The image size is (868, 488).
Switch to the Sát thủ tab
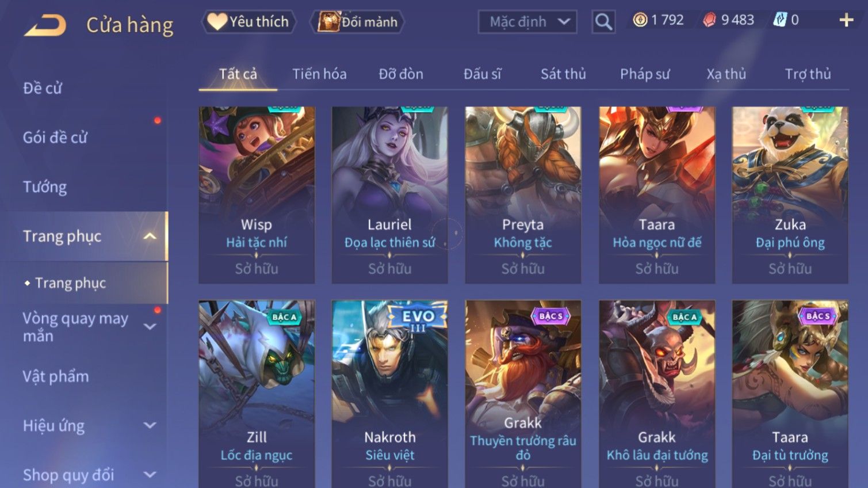point(563,74)
